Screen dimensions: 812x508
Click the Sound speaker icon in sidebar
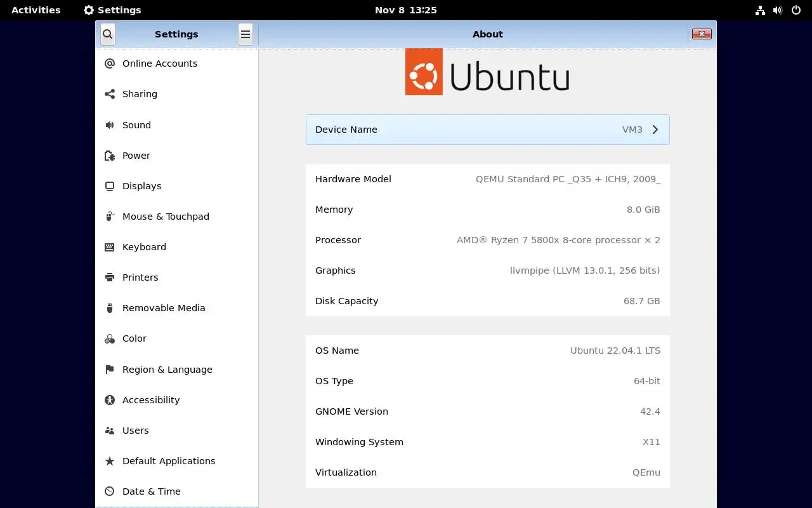(110, 125)
